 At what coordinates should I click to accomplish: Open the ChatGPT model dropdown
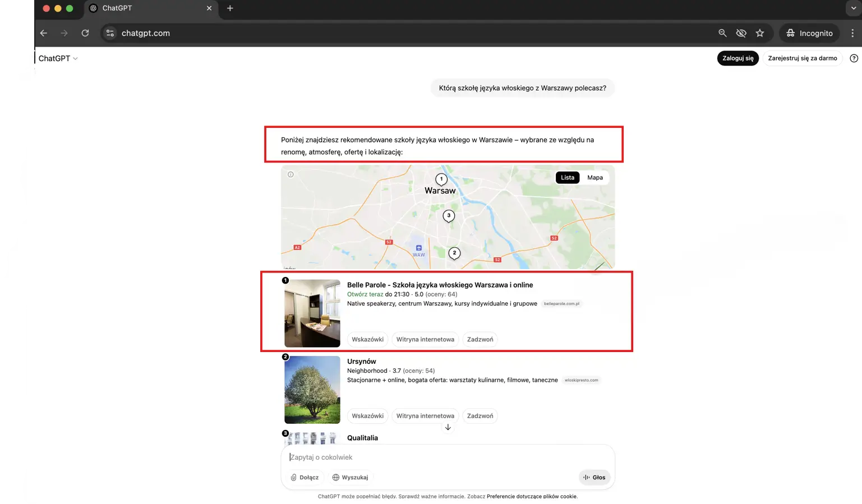(58, 58)
